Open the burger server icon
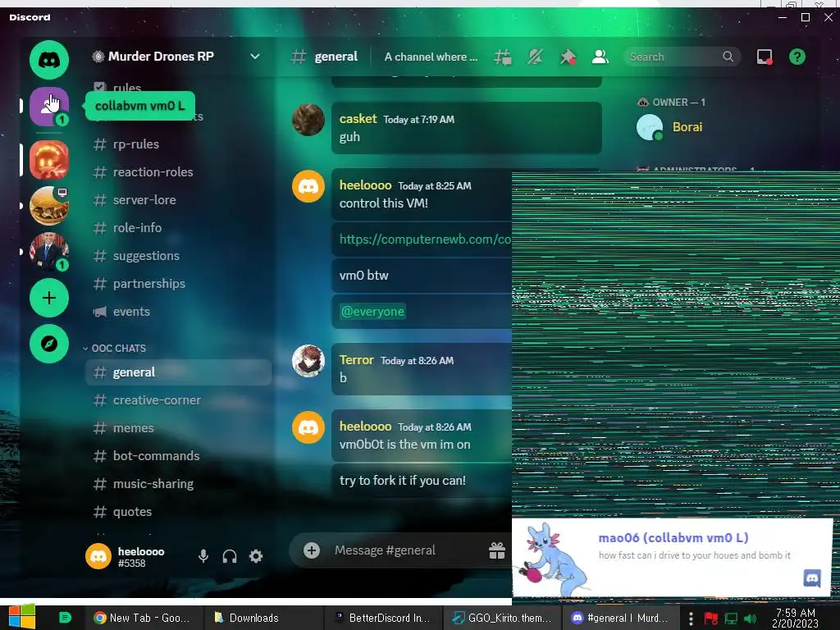 pyautogui.click(x=48, y=206)
